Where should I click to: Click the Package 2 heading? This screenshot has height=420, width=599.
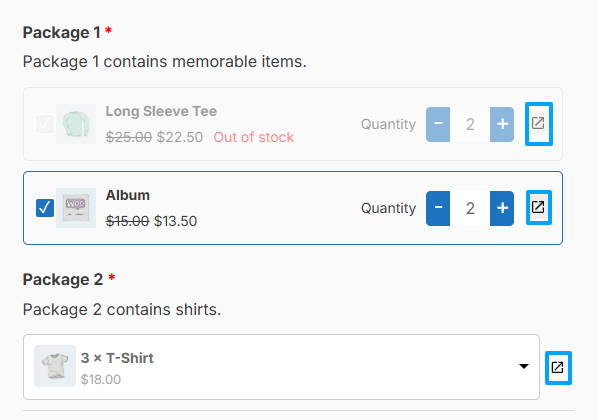pos(63,279)
